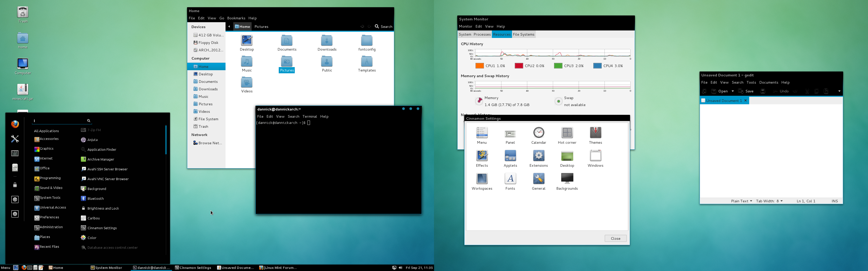
Task: Open Fonts in Cinnamon Settings
Action: (510, 181)
